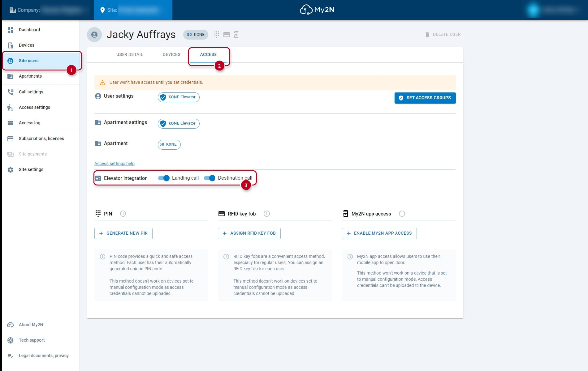Click the Devices sidebar icon
Screen dimensions: 588x371
tap(11, 45)
